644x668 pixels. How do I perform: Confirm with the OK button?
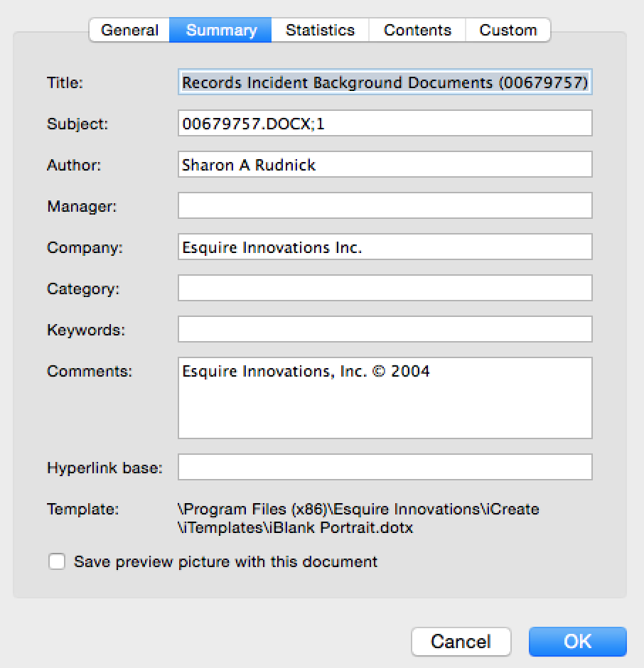click(x=577, y=642)
